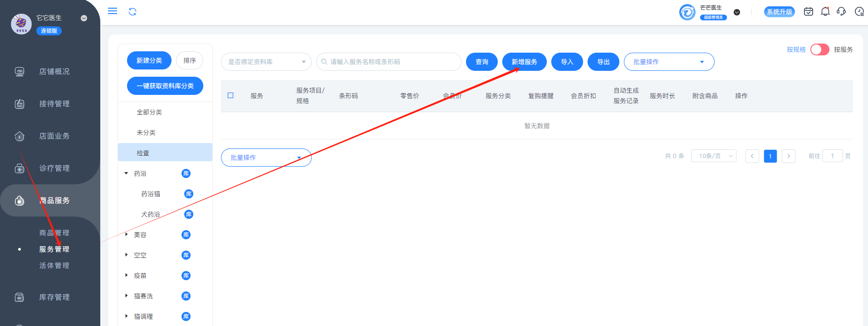
Task: Click the hamburger menu icon to collapse sidebar
Action: pos(113,11)
